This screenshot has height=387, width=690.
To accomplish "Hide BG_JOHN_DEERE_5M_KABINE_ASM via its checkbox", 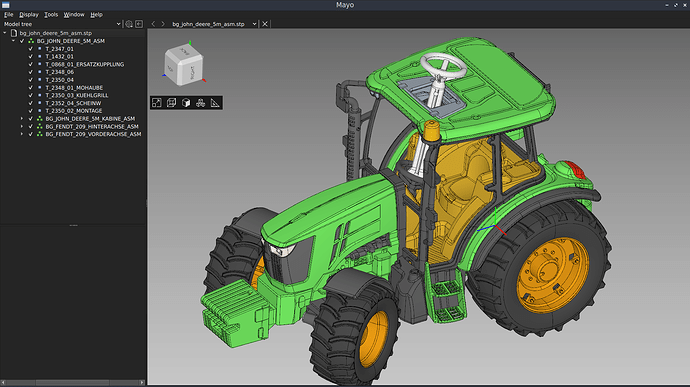I will point(31,118).
